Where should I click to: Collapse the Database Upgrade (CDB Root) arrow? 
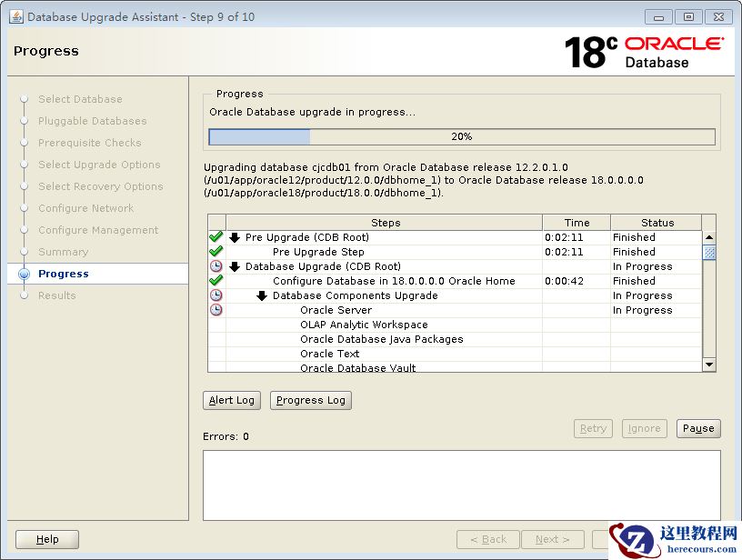235,266
